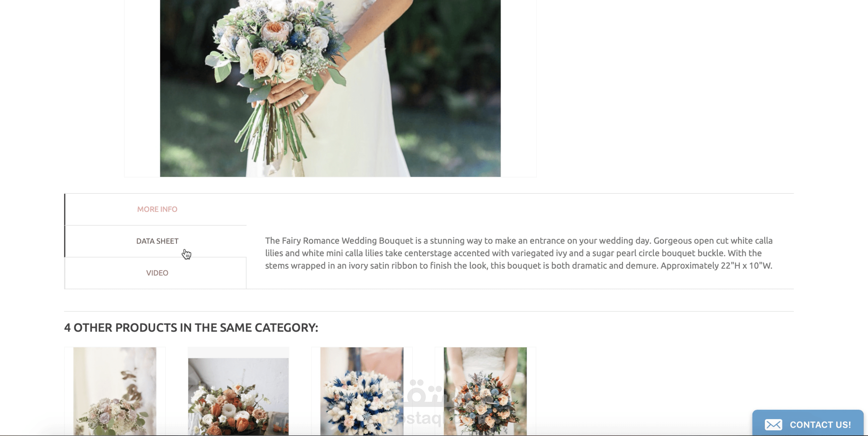The width and height of the screenshot is (868, 436).
Task: Click the envelope icon in Contact Us
Action: point(773,424)
